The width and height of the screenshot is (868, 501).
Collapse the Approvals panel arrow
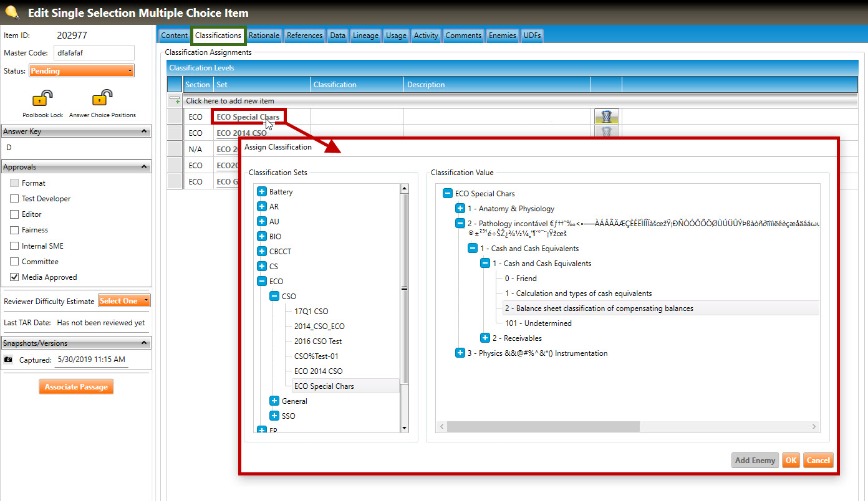(x=144, y=167)
